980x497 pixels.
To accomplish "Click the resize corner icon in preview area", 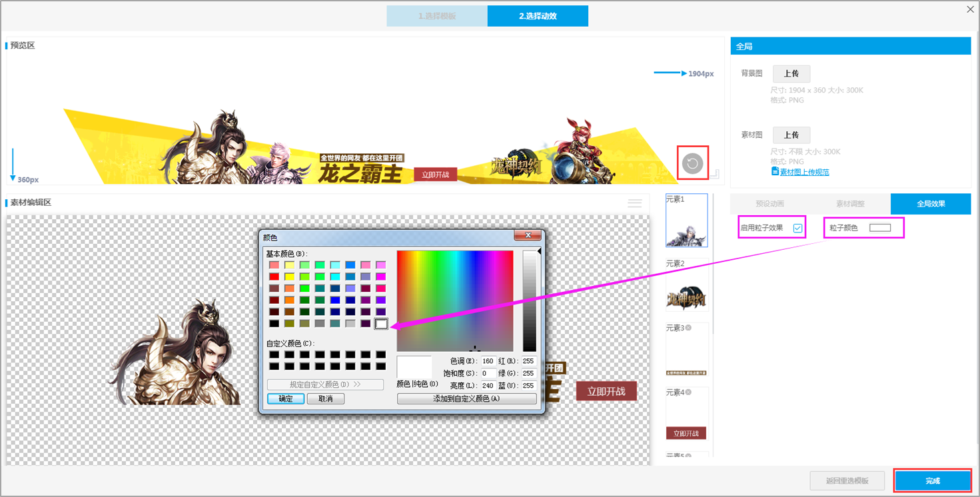I will [x=714, y=174].
